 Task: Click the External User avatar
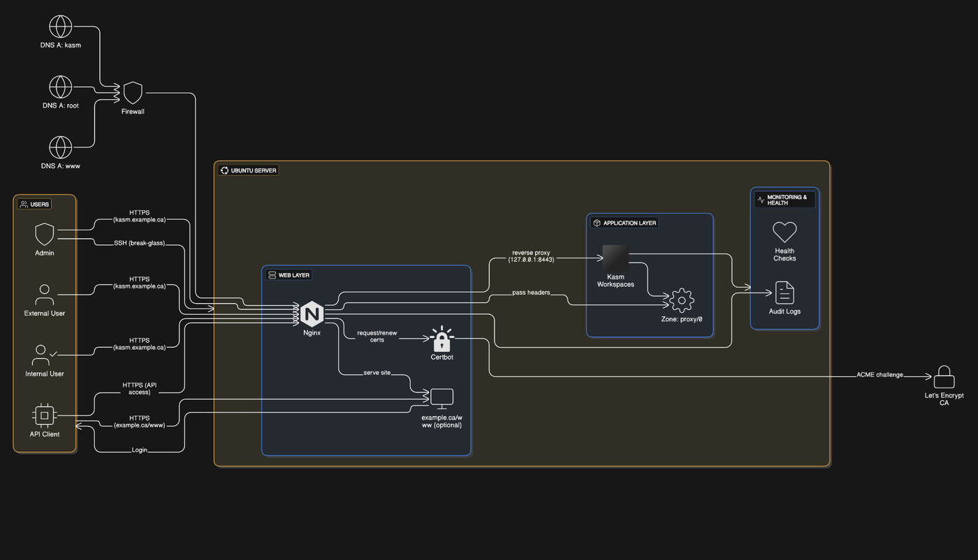44,293
